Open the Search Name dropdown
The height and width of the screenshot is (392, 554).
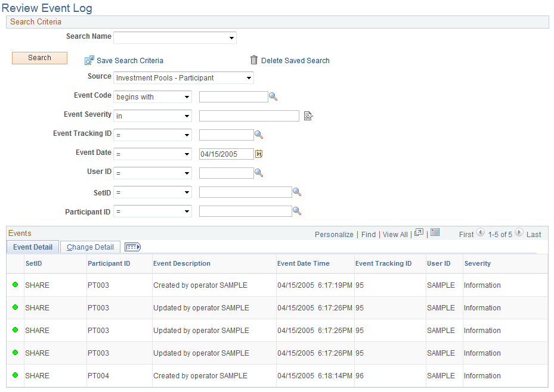click(175, 38)
